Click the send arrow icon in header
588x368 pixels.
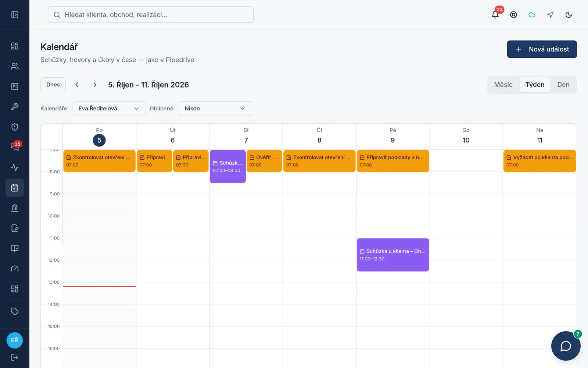tap(551, 15)
